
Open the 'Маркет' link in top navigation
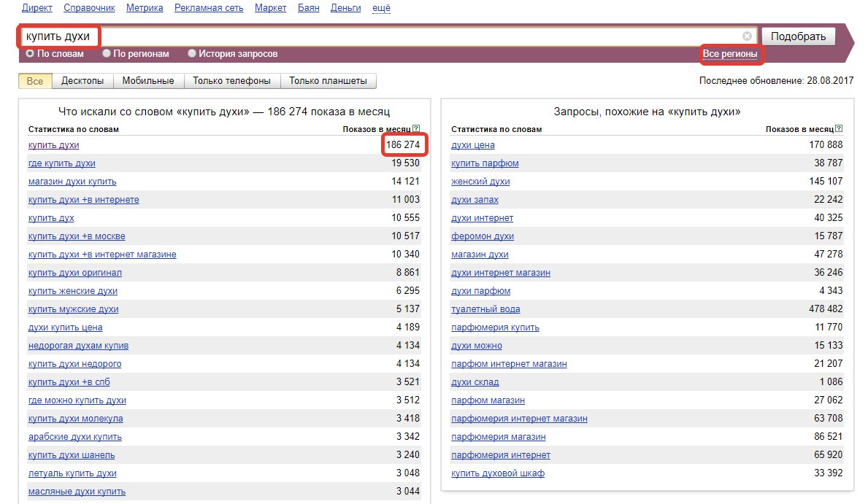pos(270,8)
